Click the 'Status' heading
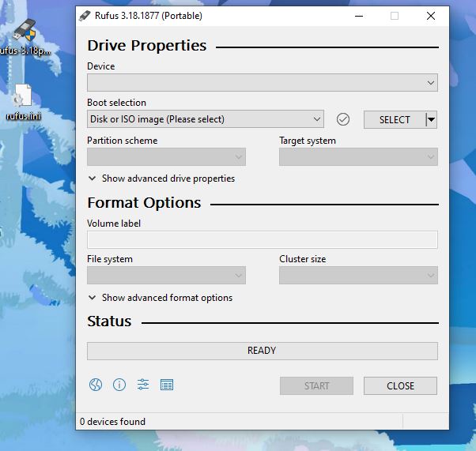Viewport: 476px width, 451px height. pyautogui.click(x=109, y=321)
